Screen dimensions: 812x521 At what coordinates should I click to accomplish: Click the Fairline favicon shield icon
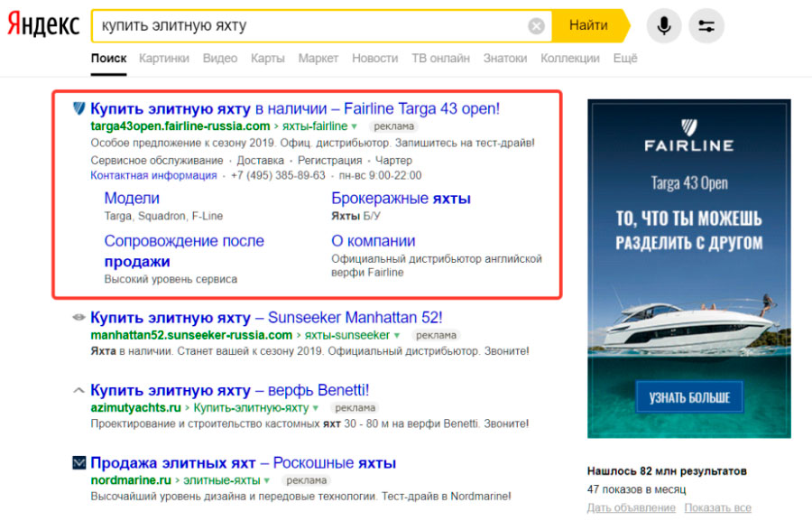79,109
